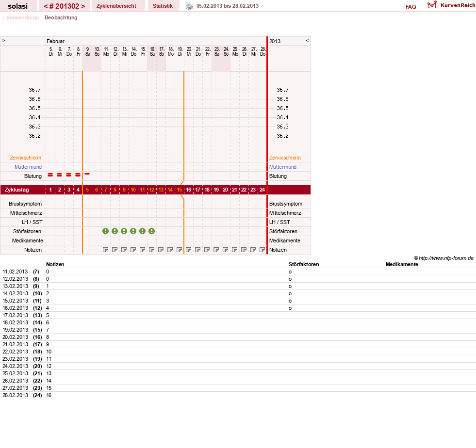Open the note icon for cycle day 9

click(x=124, y=250)
